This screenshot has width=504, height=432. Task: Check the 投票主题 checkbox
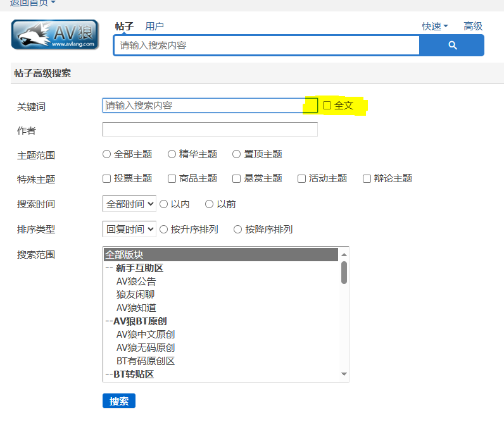(x=107, y=179)
